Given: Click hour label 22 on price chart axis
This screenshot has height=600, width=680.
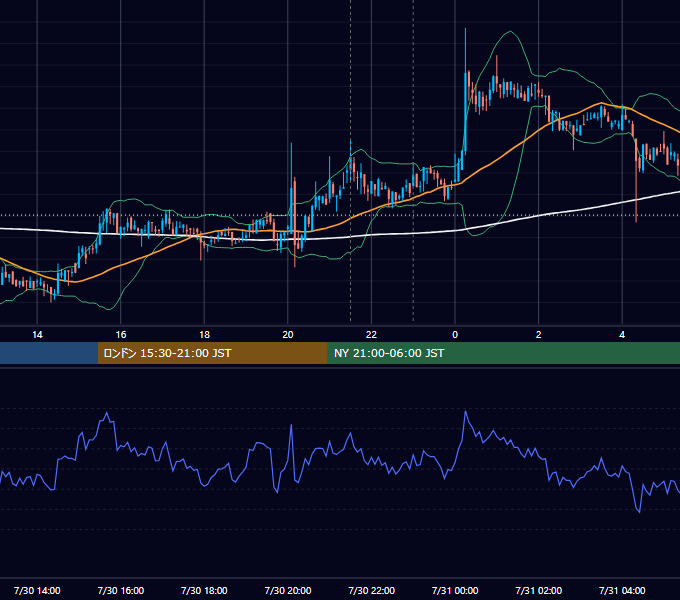Looking at the screenshot, I should click(372, 334).
